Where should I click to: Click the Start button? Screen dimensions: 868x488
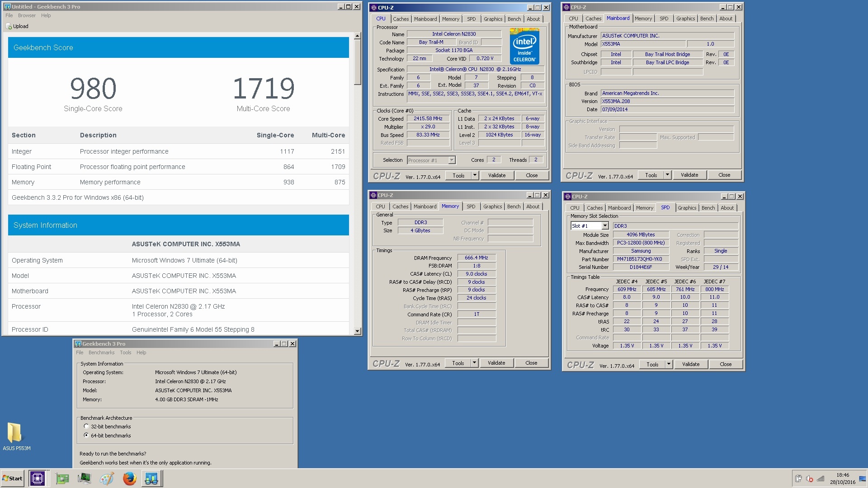tap(12, 479)
